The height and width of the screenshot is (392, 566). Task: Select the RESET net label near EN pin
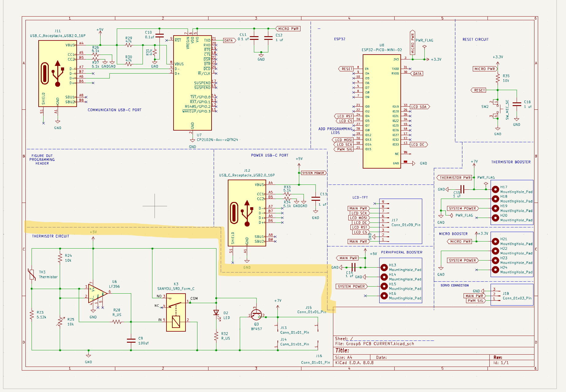pos(346,69)
